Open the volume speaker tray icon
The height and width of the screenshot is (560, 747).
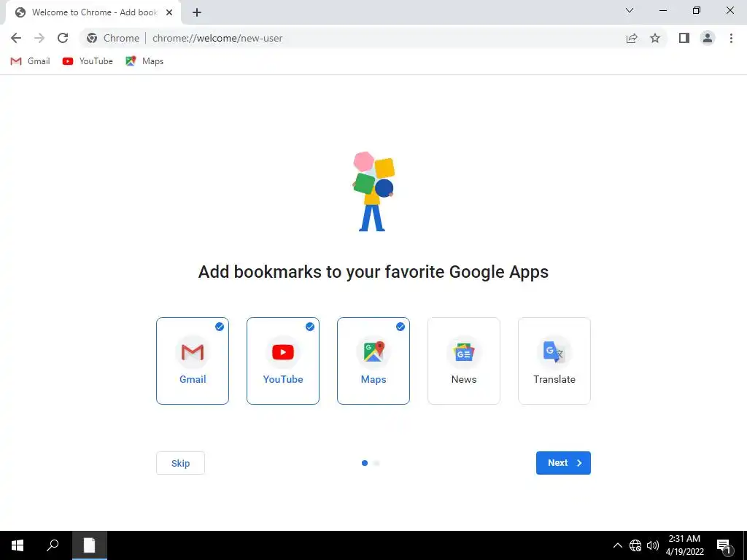653,545
